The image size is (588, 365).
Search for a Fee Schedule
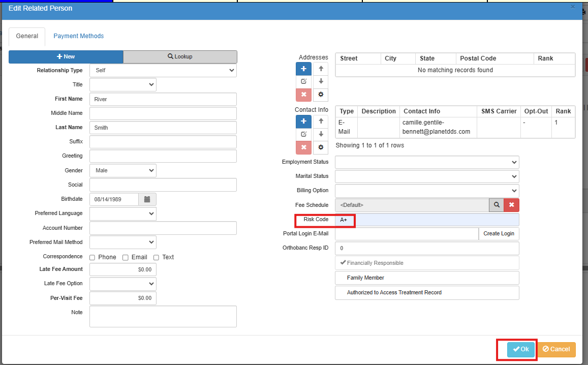497,205
